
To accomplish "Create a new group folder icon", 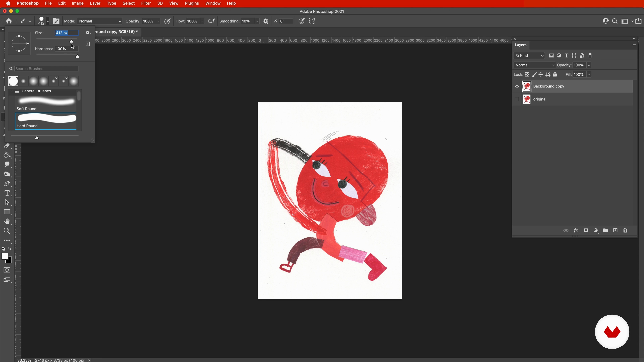I will tap(605, 230).
